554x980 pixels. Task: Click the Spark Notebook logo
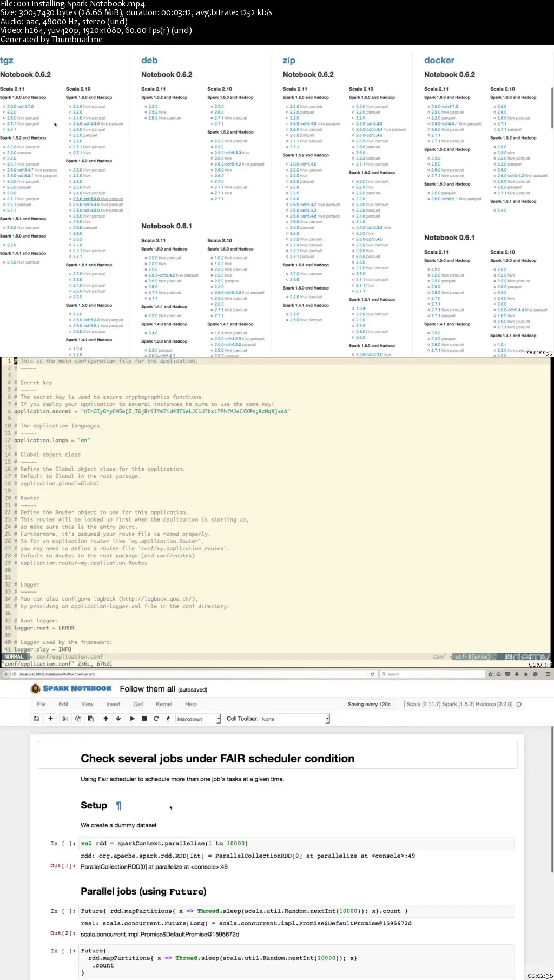71,688
